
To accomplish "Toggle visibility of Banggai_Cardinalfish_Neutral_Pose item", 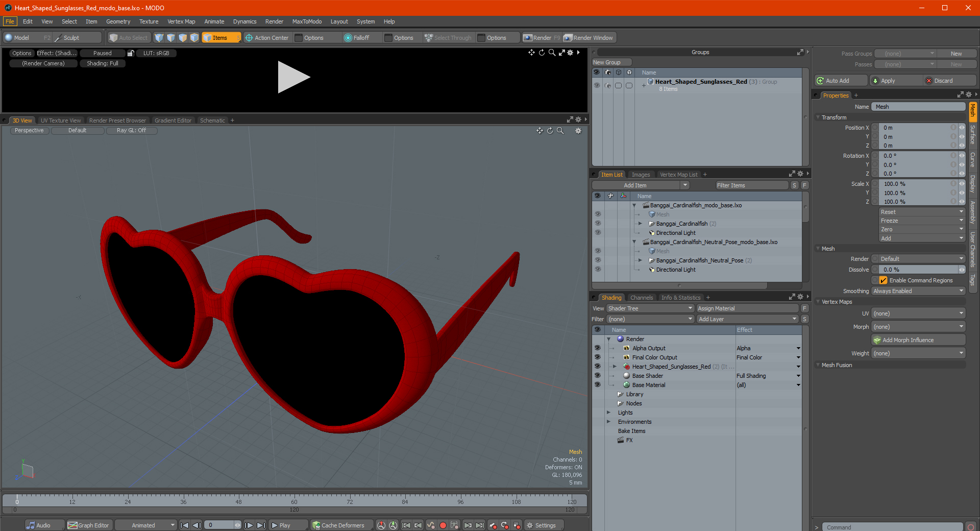I will [598, 260].
